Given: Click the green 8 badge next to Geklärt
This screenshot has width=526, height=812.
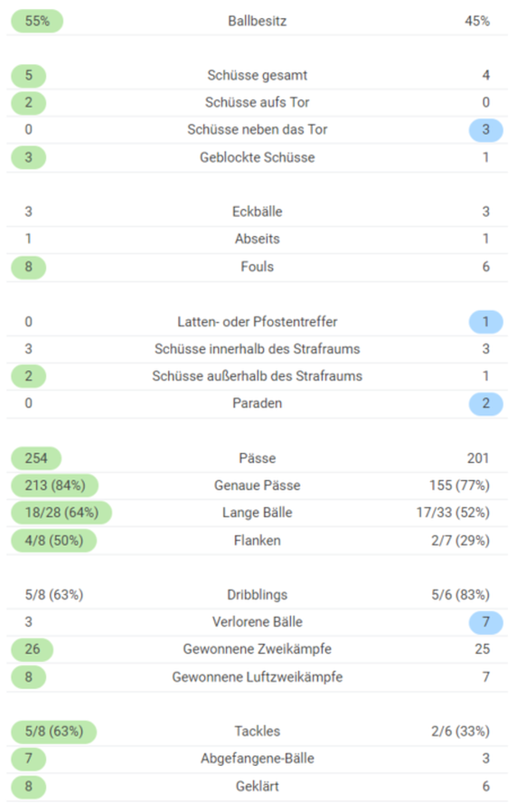Looking at the screenshot, I should pyautogui.click(x=29, y=787).
